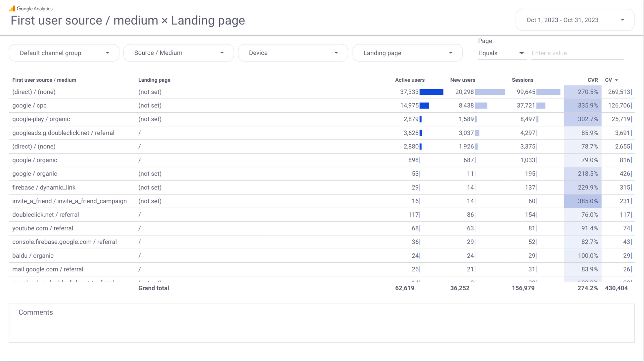Sort by Active users column header
Screen dimensions: 644x362
click(409, 80)
